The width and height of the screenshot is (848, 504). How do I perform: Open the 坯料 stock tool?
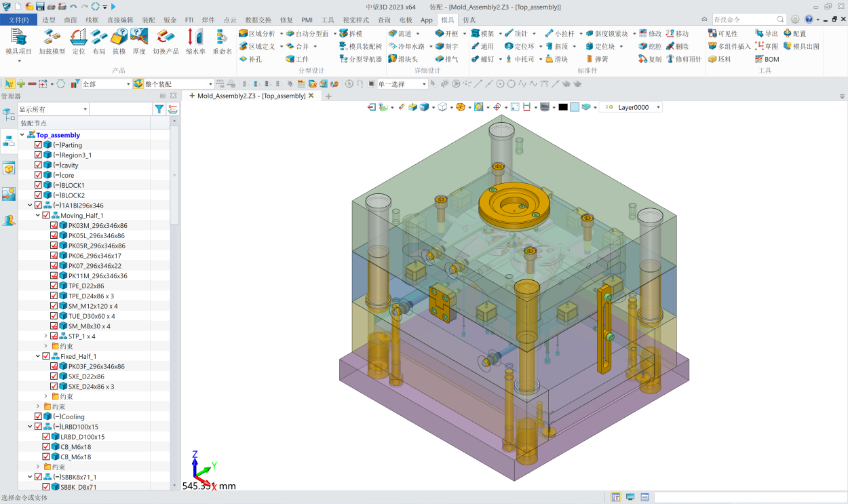click(719, 59)
